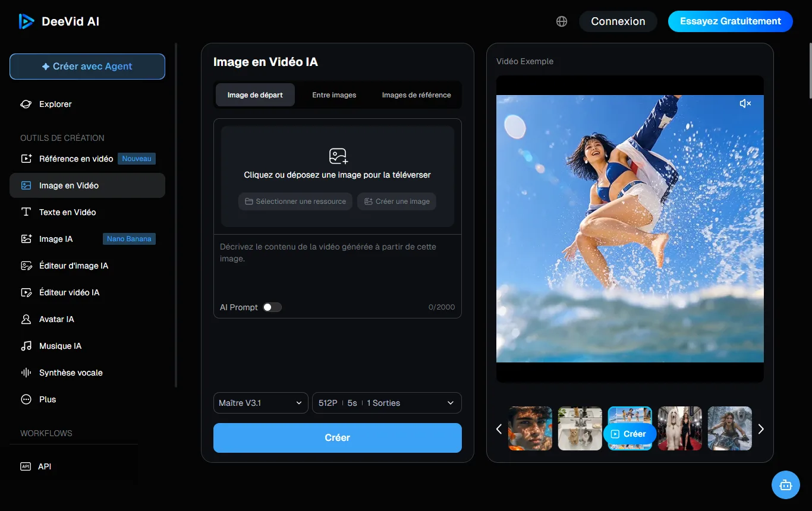
Task: Click the video description text field
Action: click(338, 267)
